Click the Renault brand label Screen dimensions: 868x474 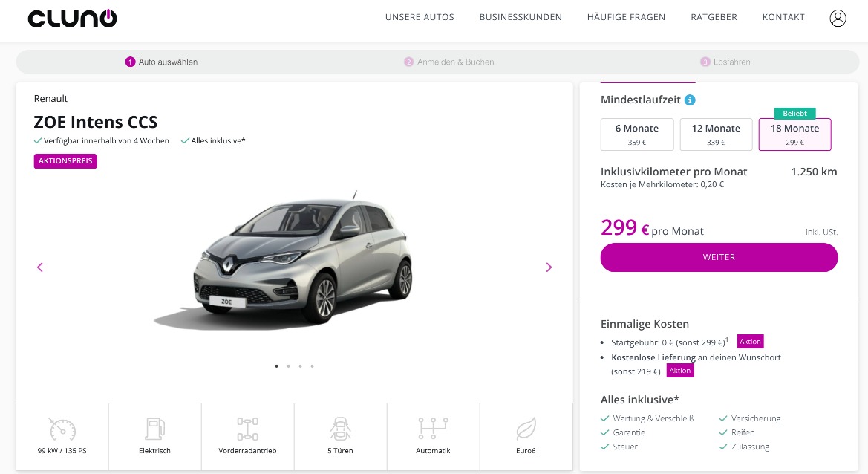50,99
